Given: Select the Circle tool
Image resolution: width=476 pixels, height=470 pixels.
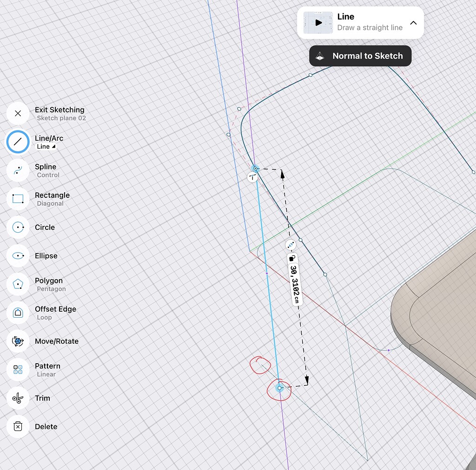Looking at the screenshot, I should point(18,227).
